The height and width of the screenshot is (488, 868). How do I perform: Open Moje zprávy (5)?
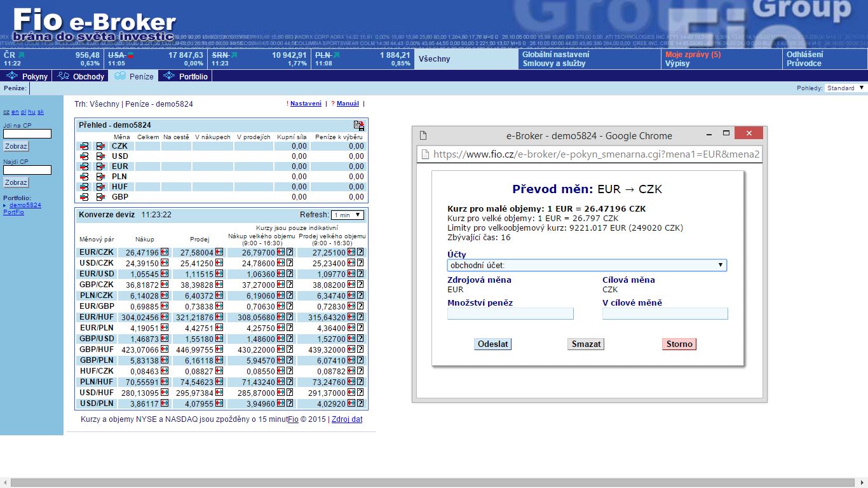click(693, 55)
